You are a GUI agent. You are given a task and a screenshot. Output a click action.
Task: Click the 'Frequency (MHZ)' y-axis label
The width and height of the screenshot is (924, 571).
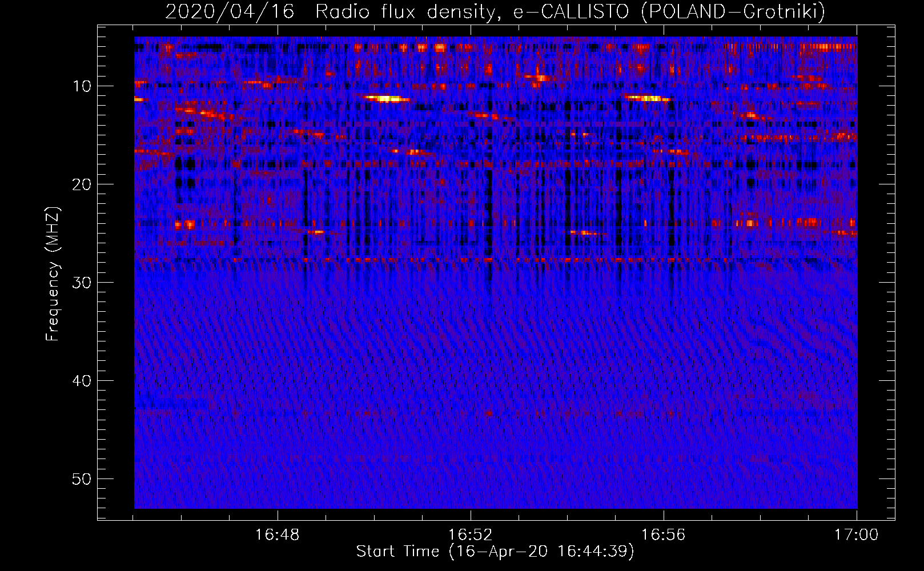53,274
